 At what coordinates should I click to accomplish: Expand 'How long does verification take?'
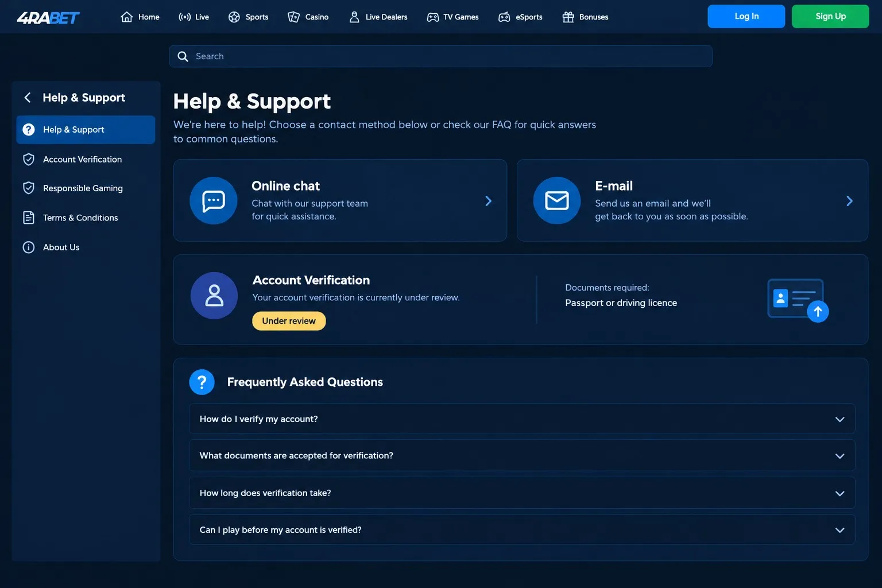[x=522, y=493]
